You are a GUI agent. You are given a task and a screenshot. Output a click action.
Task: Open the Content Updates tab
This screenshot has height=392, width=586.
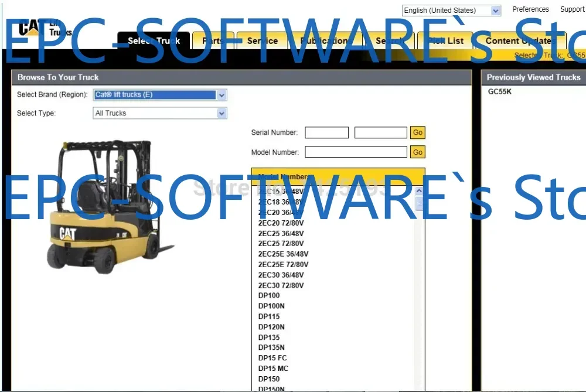[520, 41]
